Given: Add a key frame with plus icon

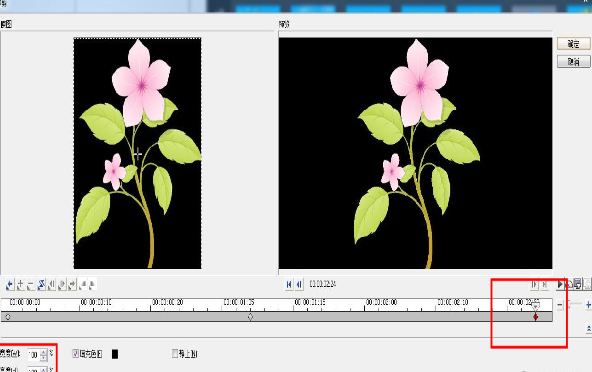Looking at the screenshot, I should pyautogui.click(x=20, y=284).
